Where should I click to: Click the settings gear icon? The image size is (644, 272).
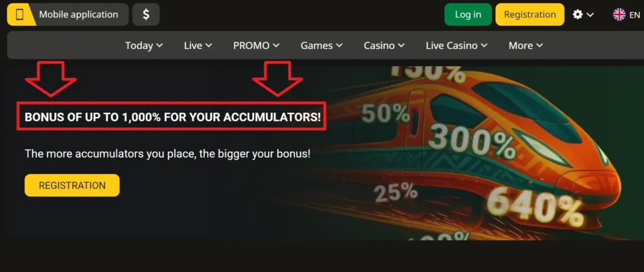pyautogui.click(x=577, y=14)
